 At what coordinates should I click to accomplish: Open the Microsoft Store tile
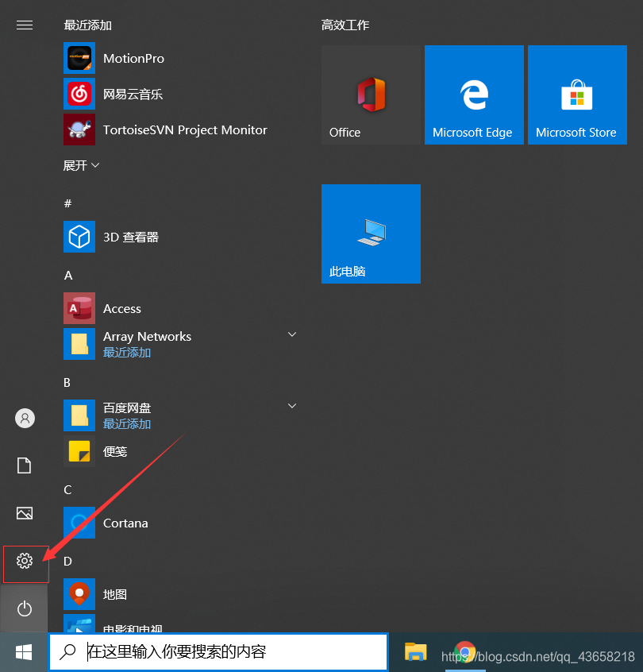coord(577,95)
